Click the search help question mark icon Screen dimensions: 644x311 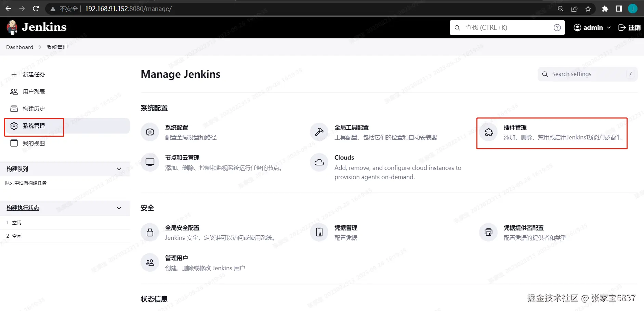[557, 27]
